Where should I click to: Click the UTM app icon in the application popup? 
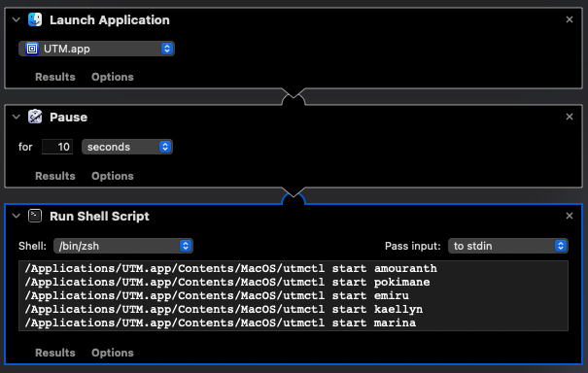coord(32,49)
